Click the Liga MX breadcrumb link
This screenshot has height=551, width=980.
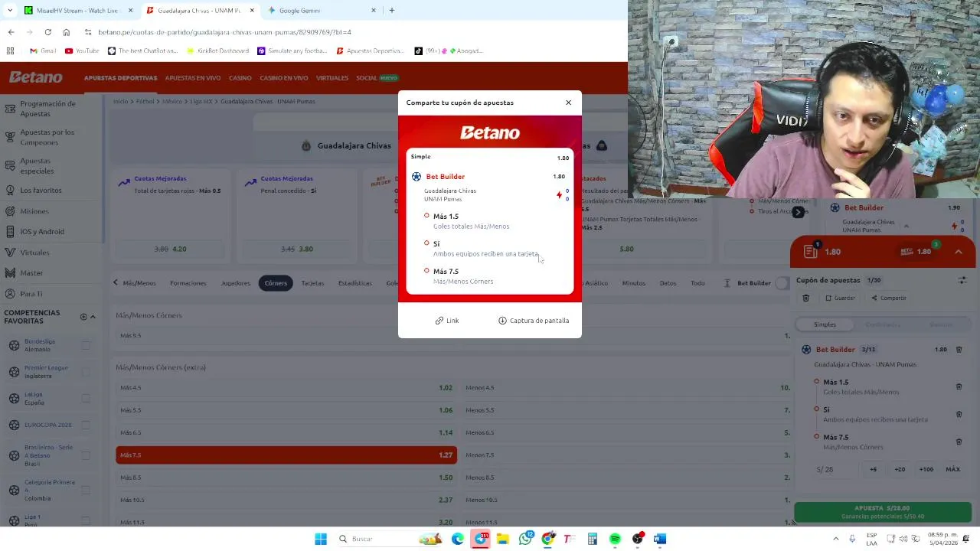[x=201, y=101]
